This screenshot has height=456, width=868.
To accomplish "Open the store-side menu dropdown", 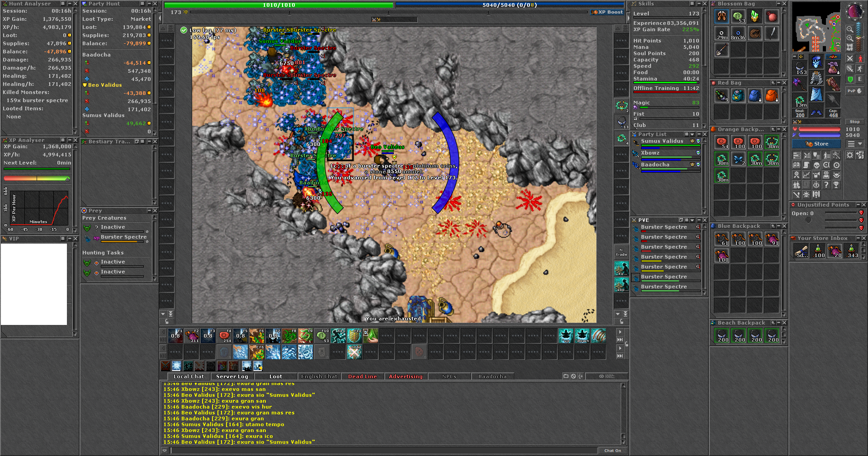I will 854,144.
